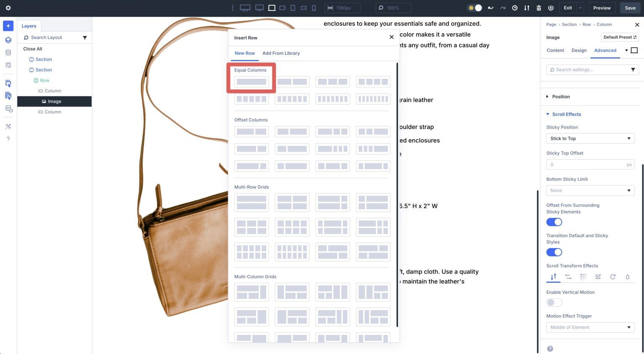Switch to Add From Library tab
Screen dimensions: 644x354
(x=281, y=53)
